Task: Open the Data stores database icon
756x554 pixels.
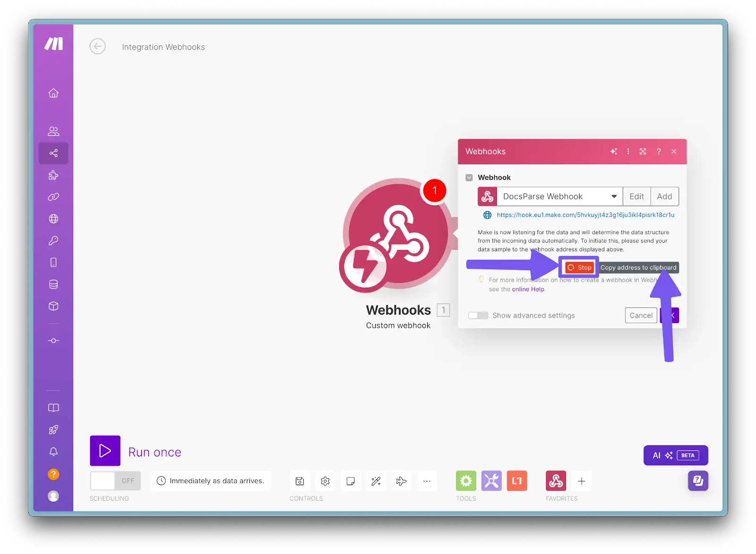Action: click(x=53, y=284)
